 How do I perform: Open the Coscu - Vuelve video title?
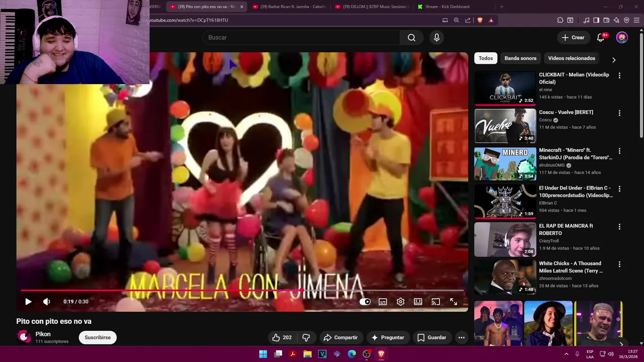(566, 112)
